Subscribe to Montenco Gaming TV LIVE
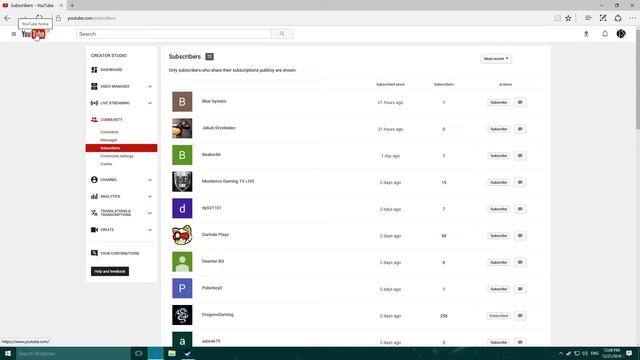Screen dimensions: 640x360 [x=498, y=182]
